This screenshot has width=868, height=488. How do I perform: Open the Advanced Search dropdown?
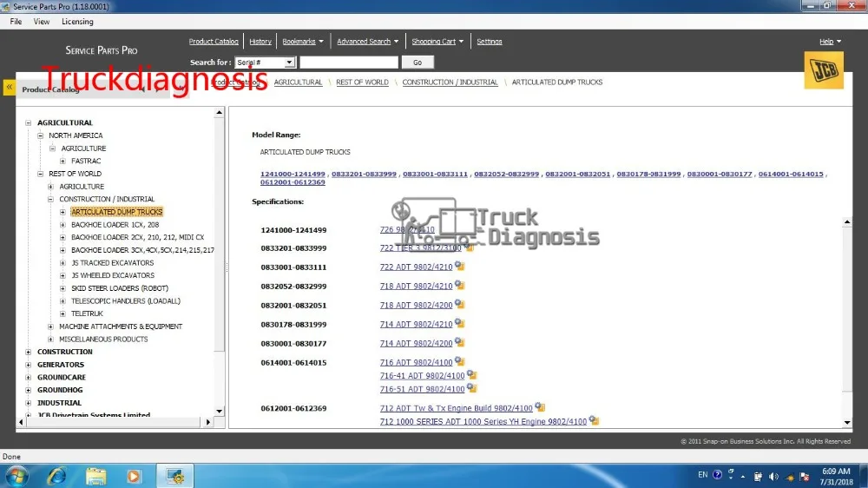click(367, 42)
